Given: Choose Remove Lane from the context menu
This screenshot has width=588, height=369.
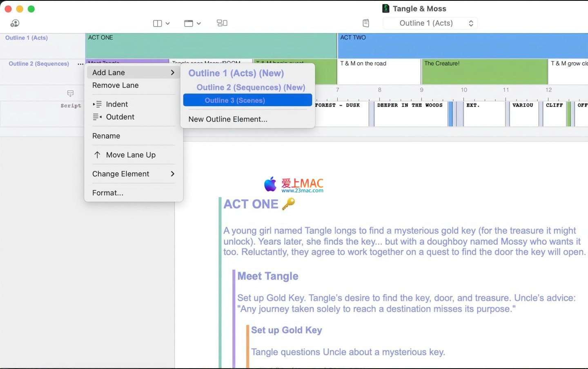Looking at the screenshot, I should click(116, 85).
